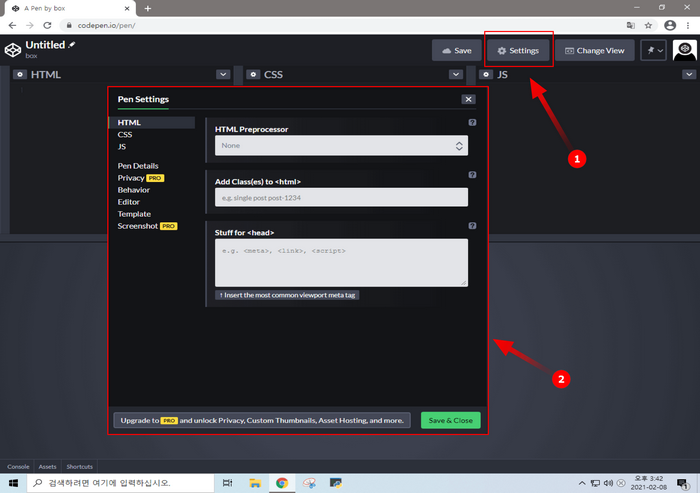Viewport: 700px width, 493px height.
Task: Open Pen Details in settings sidebar
Action: pyautogui.click(x=138, y=165)
